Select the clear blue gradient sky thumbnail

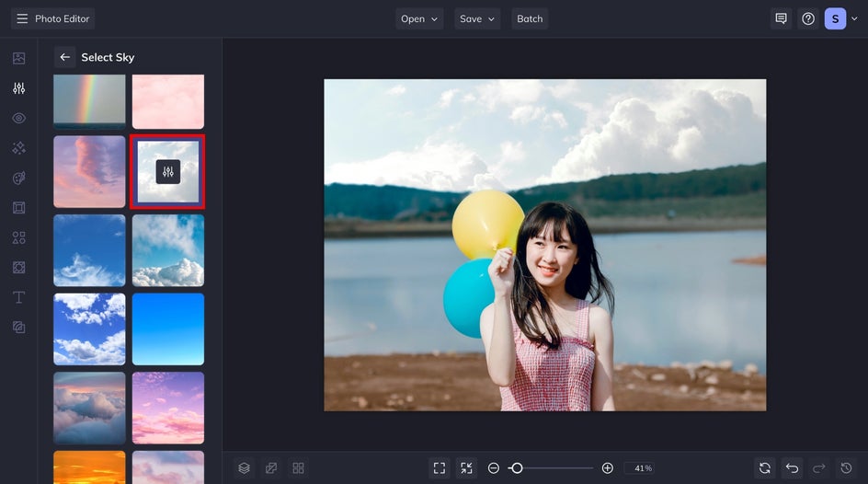(x=167, y=328)
